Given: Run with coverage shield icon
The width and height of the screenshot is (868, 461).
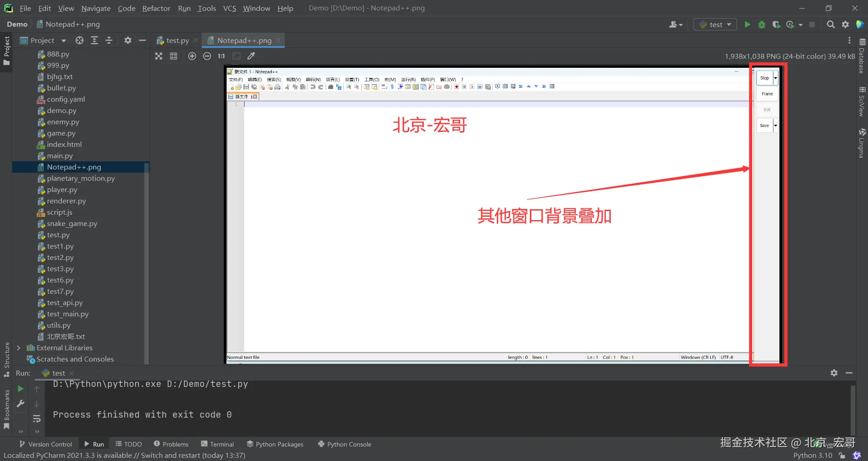Looking at the screenshot, I should point(776,24).
